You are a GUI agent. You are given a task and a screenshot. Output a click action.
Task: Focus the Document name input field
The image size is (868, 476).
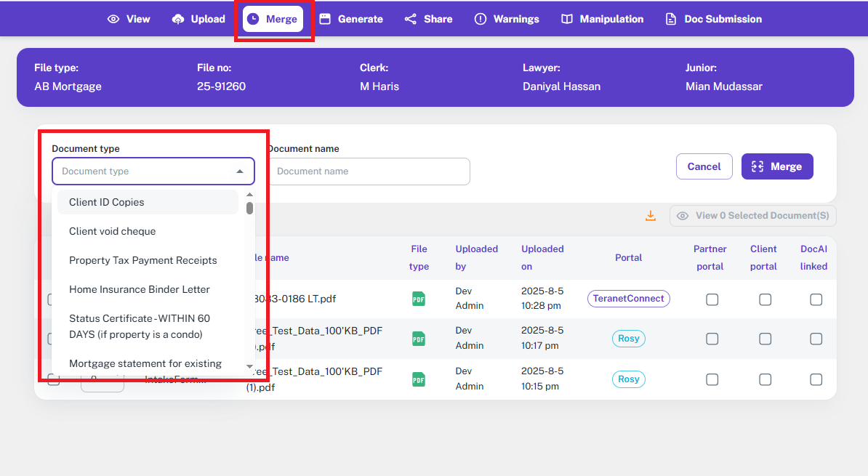[x=369, y=172]
